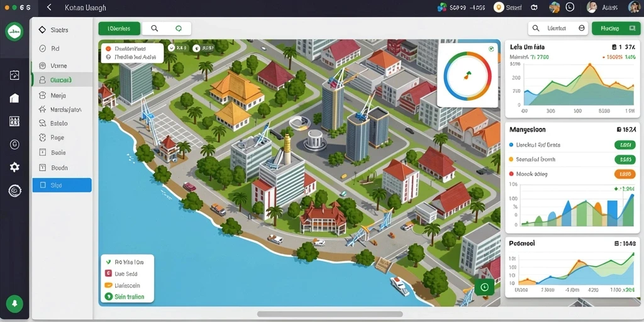
Task: Click the green chat bubble icon in toolbar
Action: coord(178,28)
